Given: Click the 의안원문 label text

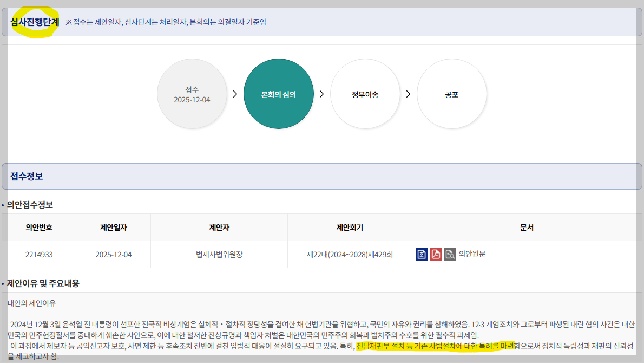Looking at the screenshot, I should coord(472,254).
